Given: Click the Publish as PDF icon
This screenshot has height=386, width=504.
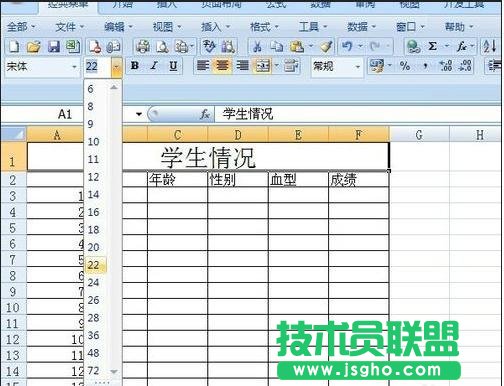Looking at the screenshot, I should [x=95, y=47].
